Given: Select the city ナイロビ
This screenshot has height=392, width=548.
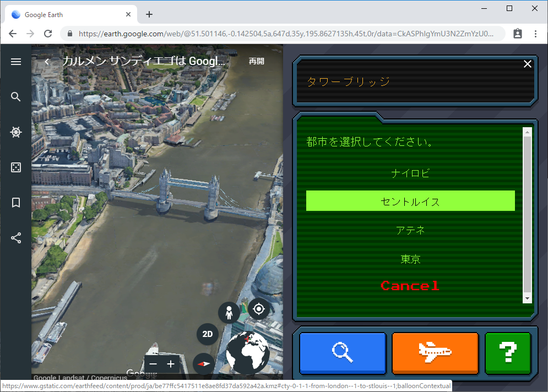Looking at the screenshot, I should [410, 173].
